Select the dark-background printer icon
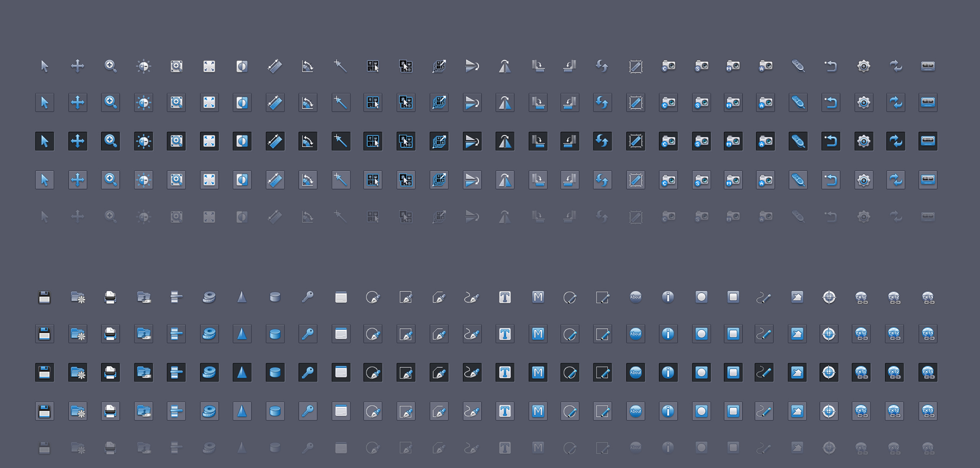980x468 pixels. pos(110,372)
